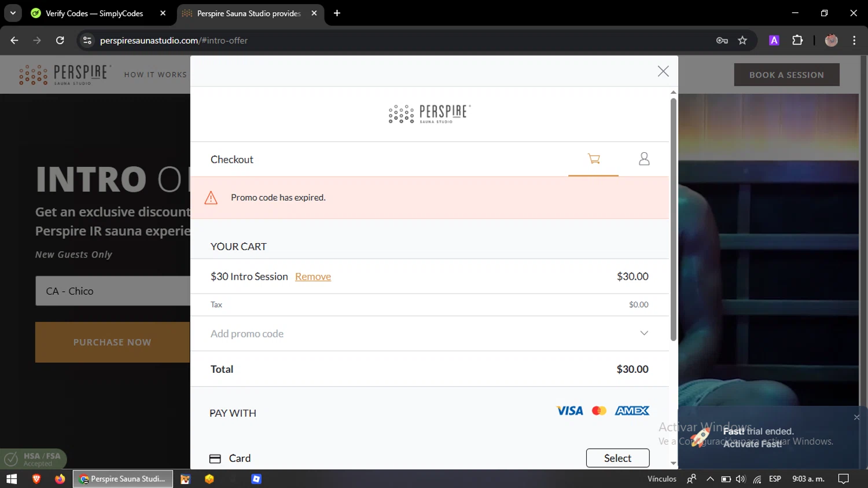Viewport: 868px width, 488px height.
Task: Dismiss the Fast! trial ended notification
Action: point(856,417)
